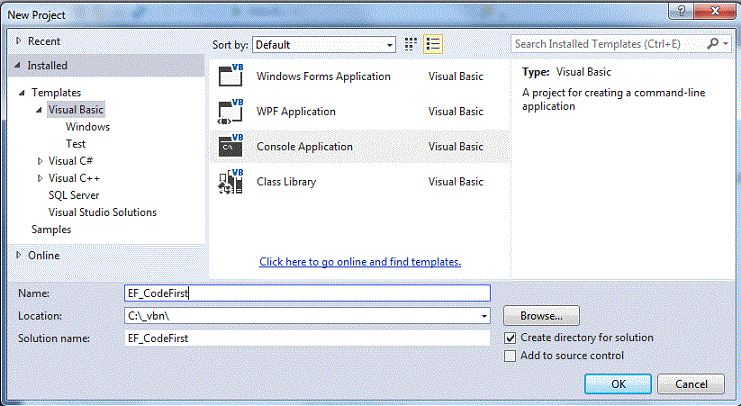Collapse the Templates tree node
The image size is (741, 406).
[22, 93]
